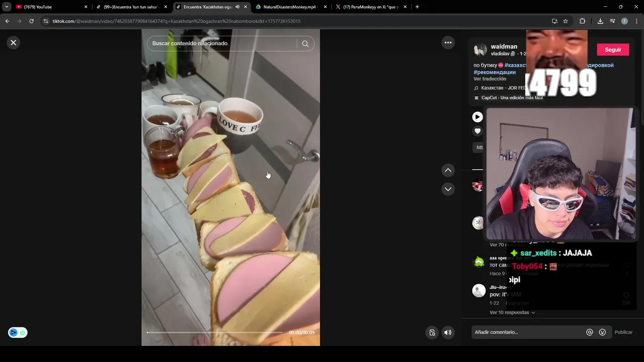Open 'CapCut · Una edición más fácil' link
This screenshot has height=362, width=644.
(512, 98)
